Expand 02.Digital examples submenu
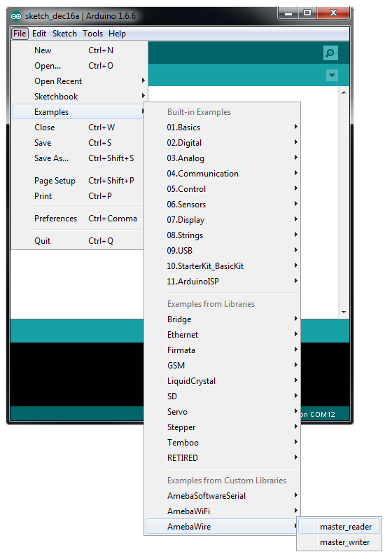 click(223, 143)
